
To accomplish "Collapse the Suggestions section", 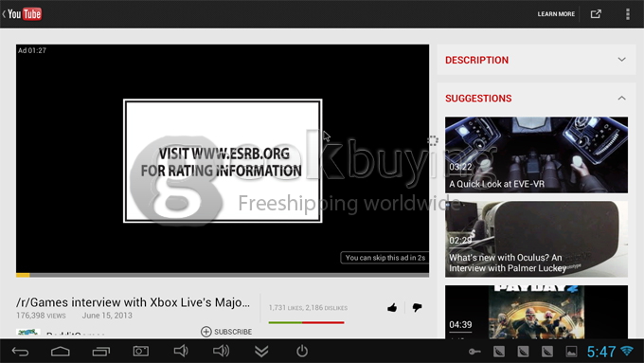I will [536, 99].
